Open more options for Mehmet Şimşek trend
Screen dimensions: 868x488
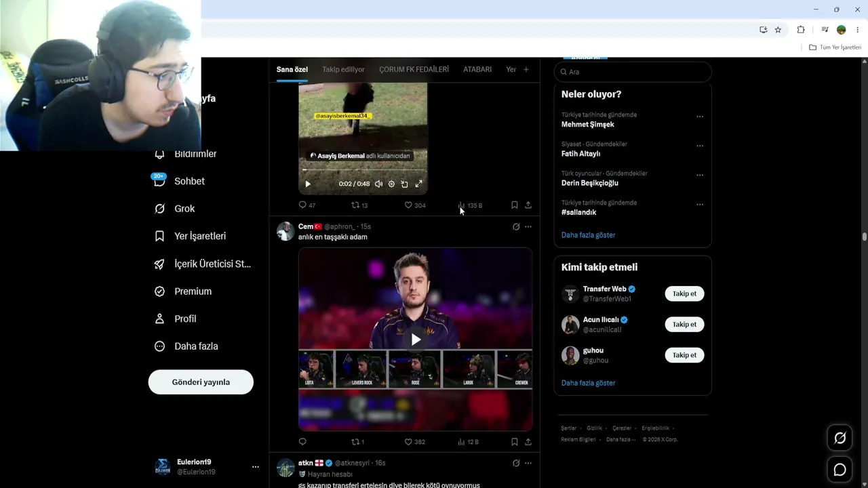click(x=700, y=117)
